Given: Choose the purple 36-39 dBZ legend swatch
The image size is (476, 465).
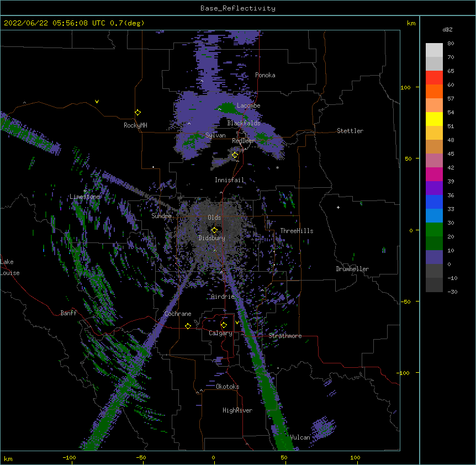Looking at the screenshot, I should pos(434,188).
